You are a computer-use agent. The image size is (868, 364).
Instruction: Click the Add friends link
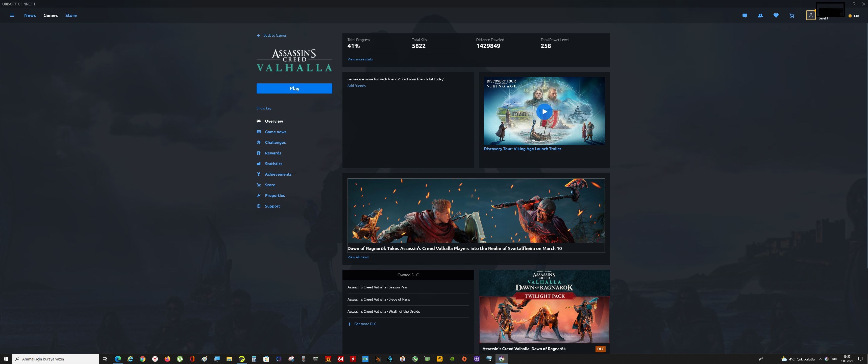coord(356,86)
